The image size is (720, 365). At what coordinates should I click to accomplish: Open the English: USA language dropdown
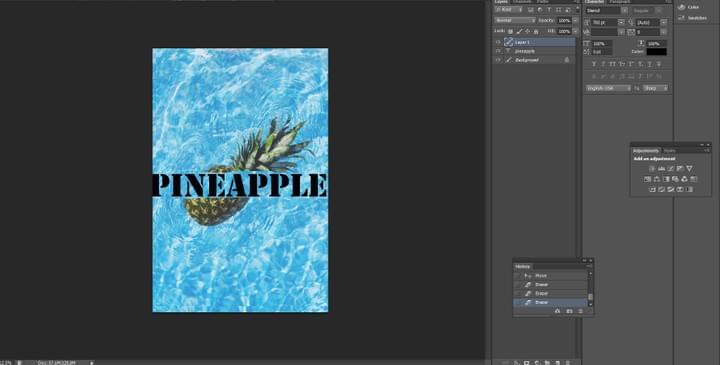click(x=608, y=88)
